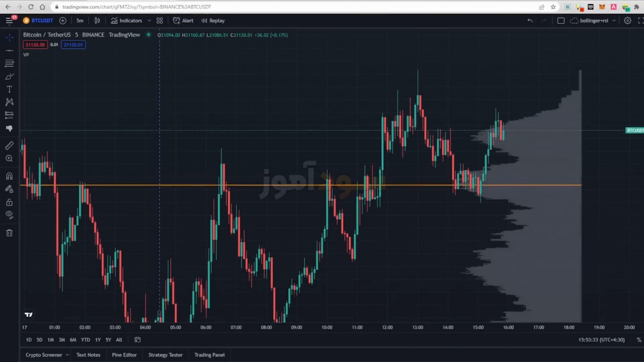Open the Crypto Screener tab
644x362 pixels.
coord(44,355)
